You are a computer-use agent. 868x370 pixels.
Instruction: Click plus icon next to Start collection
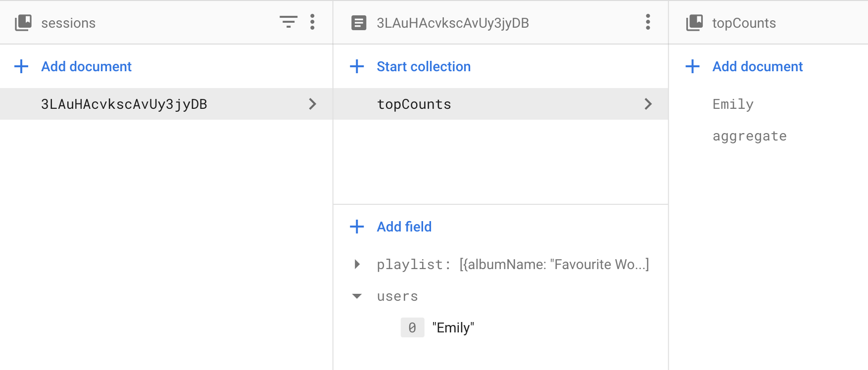click(x=357, y=66)
